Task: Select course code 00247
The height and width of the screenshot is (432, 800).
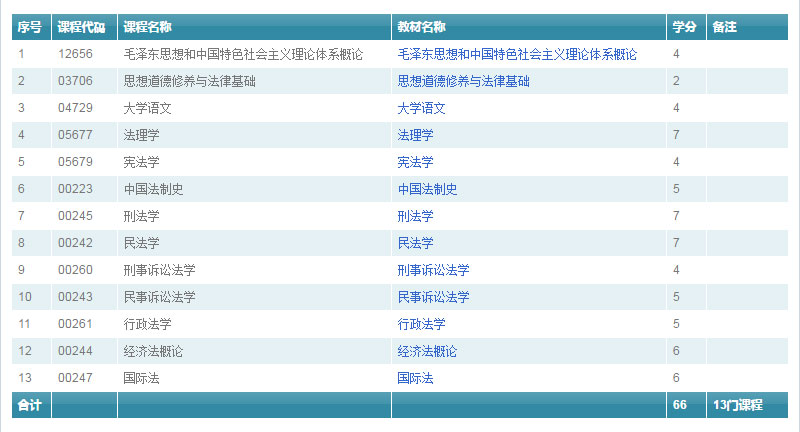Action: (x=76, y=378)
